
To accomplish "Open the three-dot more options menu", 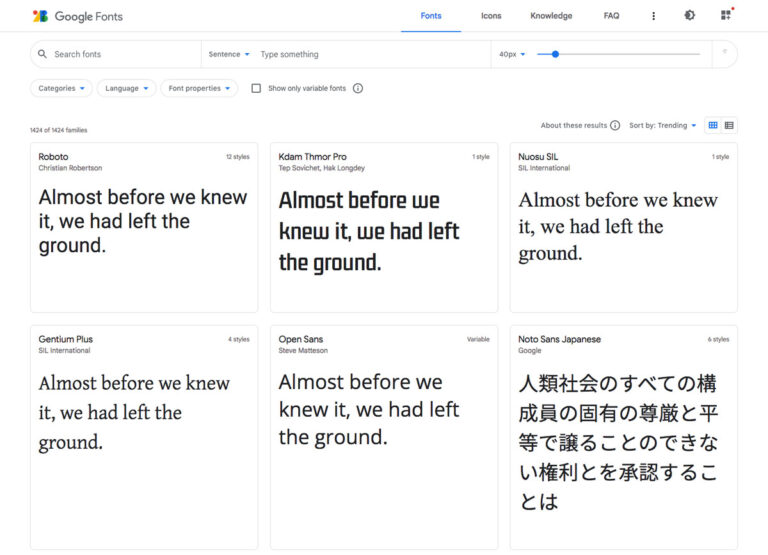I will (653, 16).
